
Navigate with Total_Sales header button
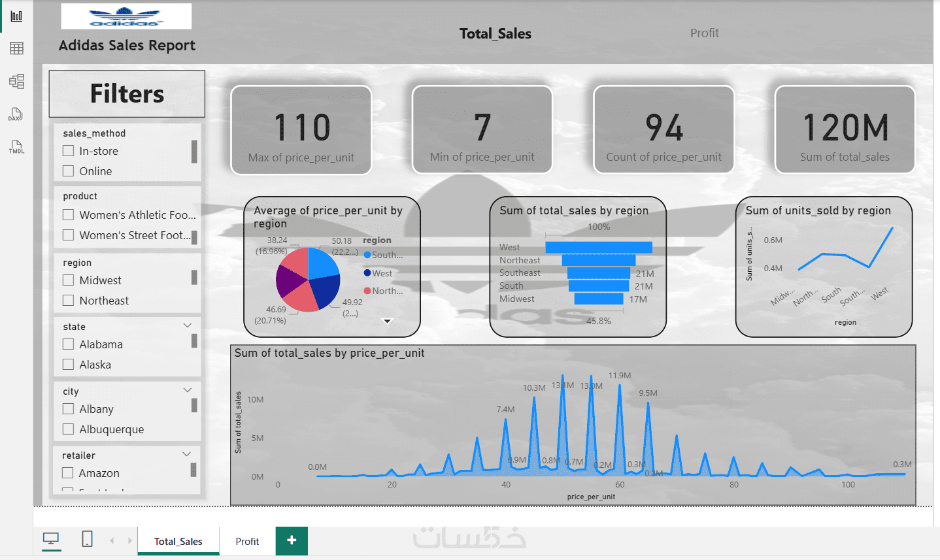coord(495,33)
